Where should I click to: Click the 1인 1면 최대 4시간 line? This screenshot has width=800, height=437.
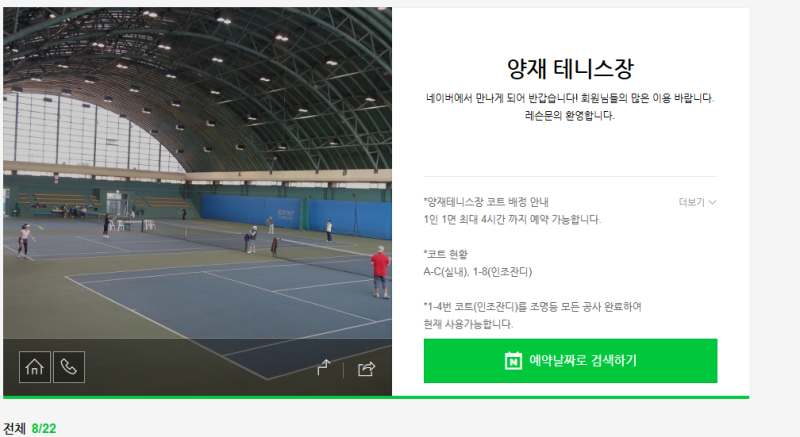click(x=512, y=220)
